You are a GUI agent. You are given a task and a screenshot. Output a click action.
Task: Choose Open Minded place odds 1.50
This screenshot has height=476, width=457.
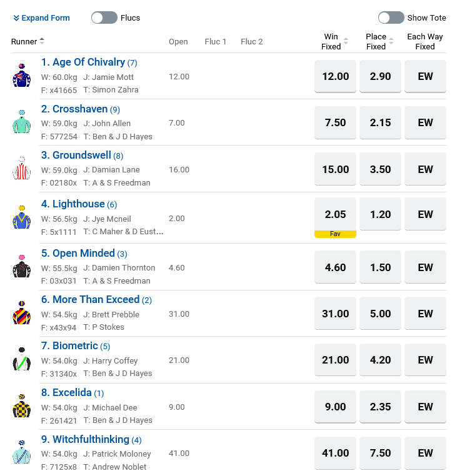(x=380, y=267)
